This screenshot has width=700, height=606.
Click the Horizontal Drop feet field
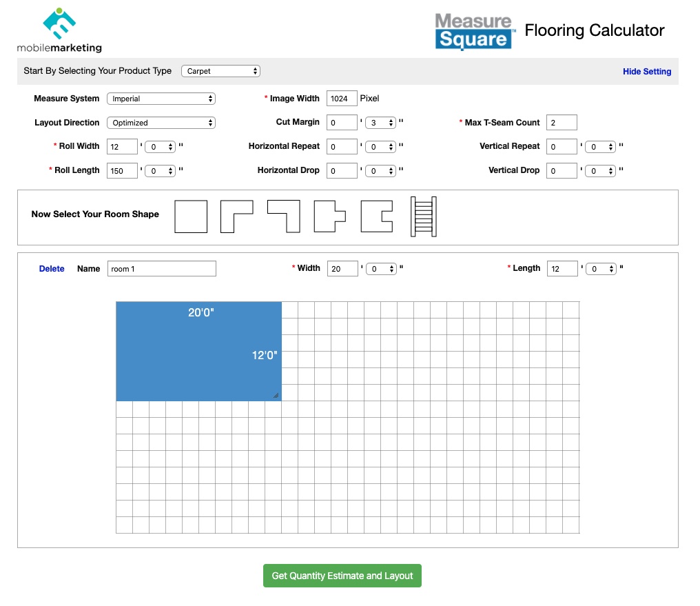[x=342, y=170]
